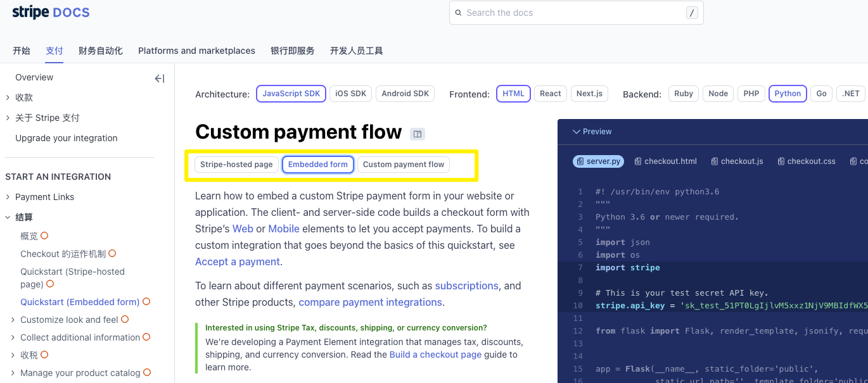Choose Ruby backend option
The height and width of the screenshot is (383, 868).
pyautogui.click(x=684, y=94)
